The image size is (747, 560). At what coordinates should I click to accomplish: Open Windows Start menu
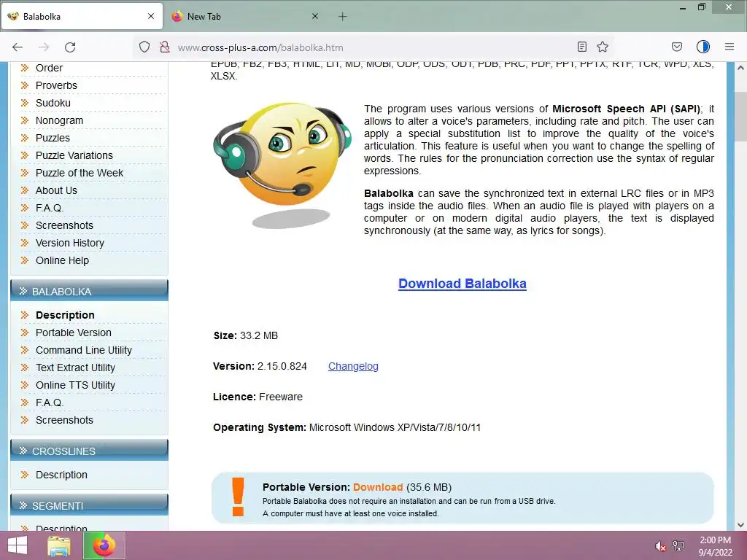(x=18, y=545)
